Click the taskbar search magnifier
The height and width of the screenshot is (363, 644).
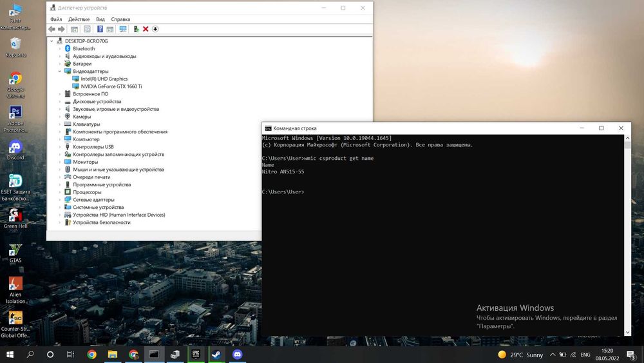pyautogui.click(x=30, y=355)
